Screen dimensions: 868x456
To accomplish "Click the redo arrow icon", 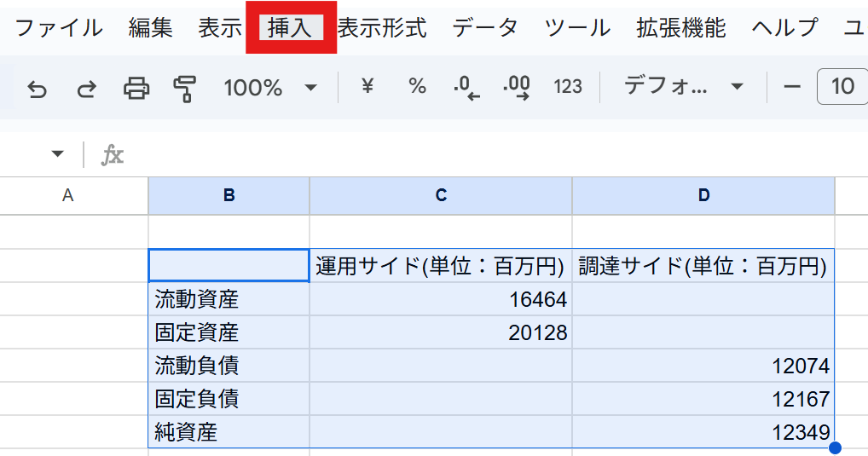I will point(86,87).
